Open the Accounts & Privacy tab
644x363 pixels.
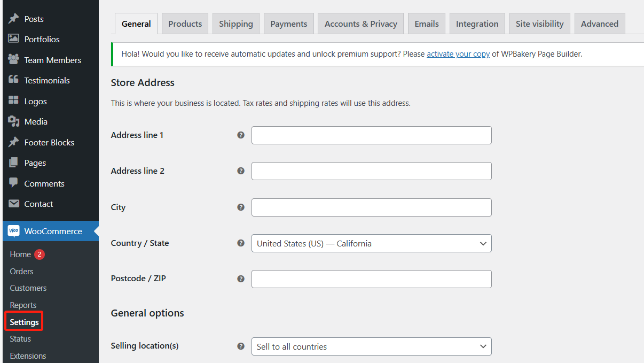360,23
